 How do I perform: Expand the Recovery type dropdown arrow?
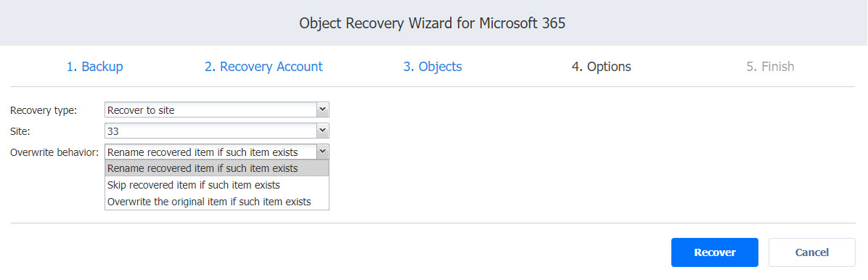(x=323, y=110)
